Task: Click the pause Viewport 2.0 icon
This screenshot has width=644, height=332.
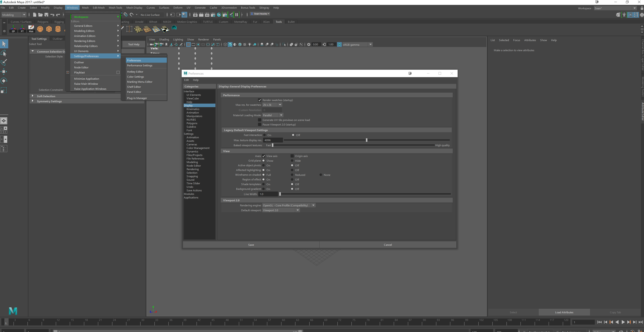Action: pos(236,15)
